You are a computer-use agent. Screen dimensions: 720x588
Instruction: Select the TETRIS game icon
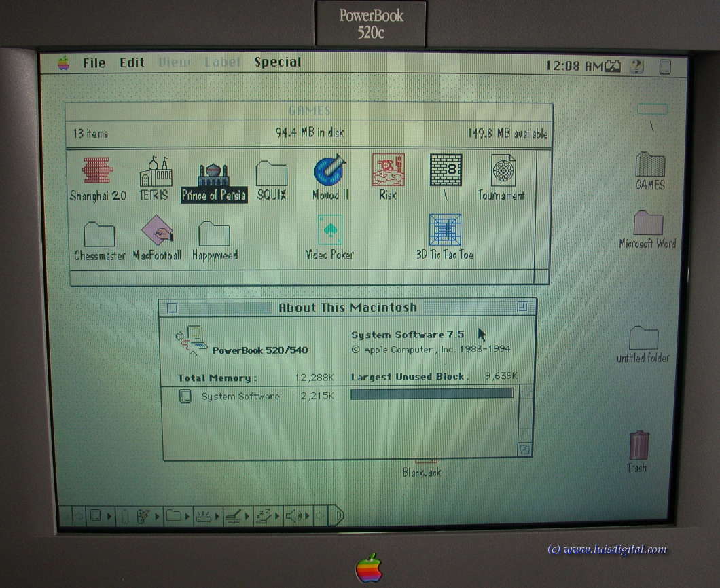click(x=156, y=170)
